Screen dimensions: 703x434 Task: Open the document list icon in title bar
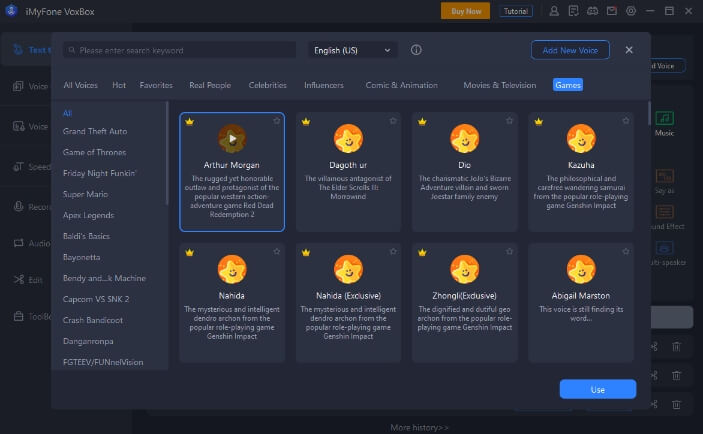[x=573, y=11]
